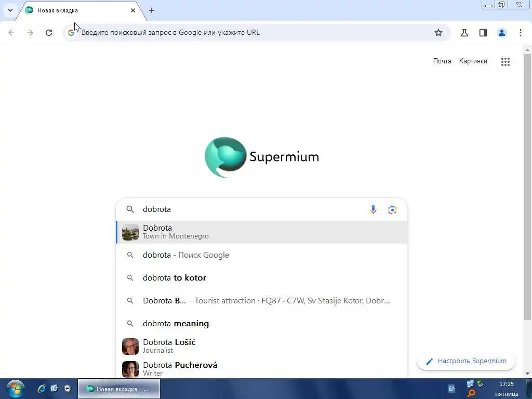Open the profile avatar menu
532x399 pixels.
coord(502,33)
